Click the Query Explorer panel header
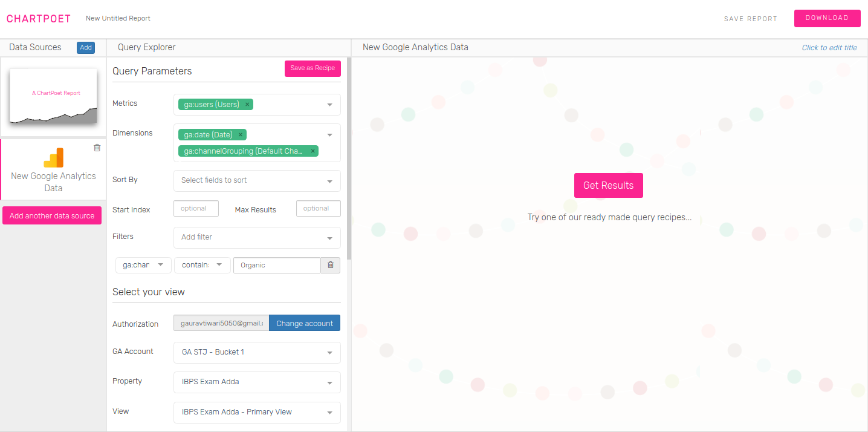The image size is (868, 432). pos(147,47)
